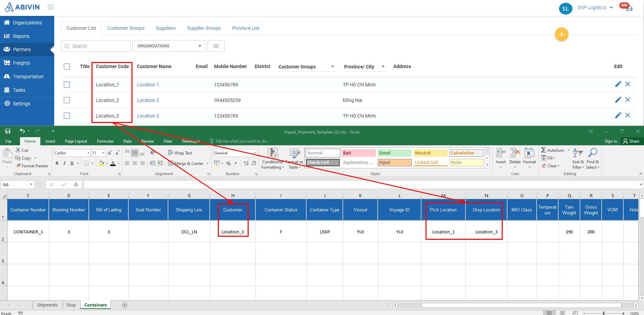This screenshot has height=315, width=644.
Task: Open the Location 1 customer link
Action: 148,85
